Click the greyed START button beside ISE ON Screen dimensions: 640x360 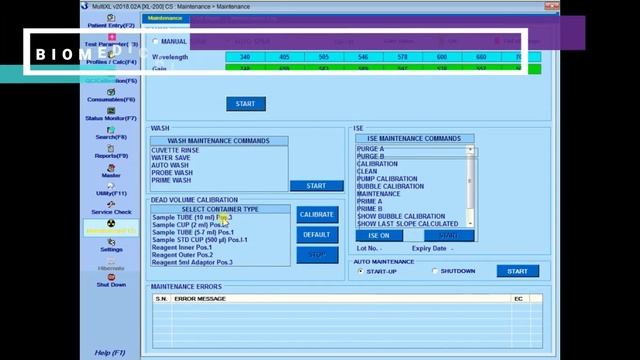tap(449, 236)
